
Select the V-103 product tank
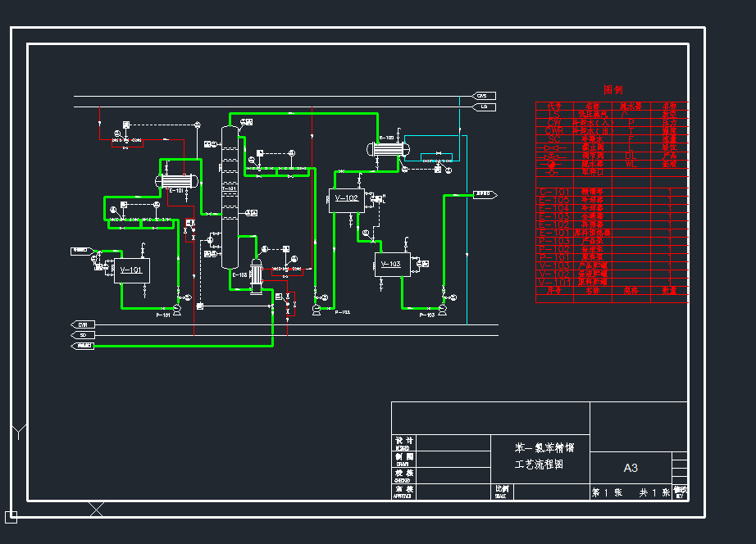pyautogui.click(x=392, y=264)
